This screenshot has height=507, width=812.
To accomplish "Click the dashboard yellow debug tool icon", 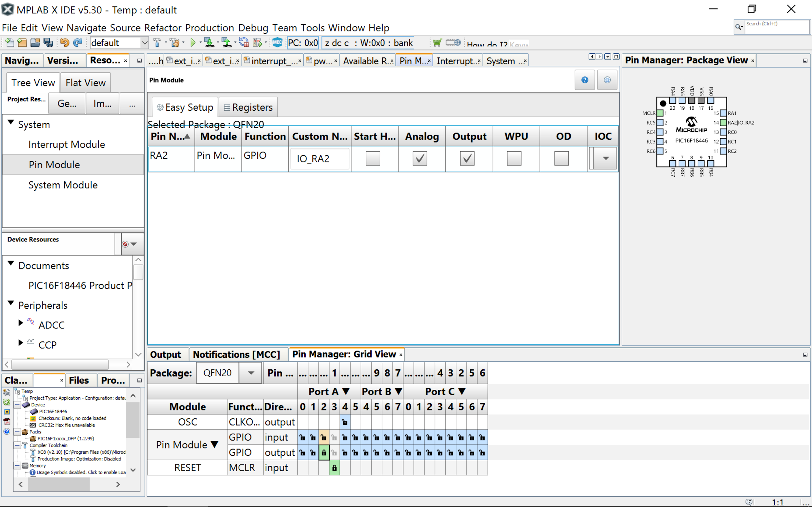I will 7,412.
